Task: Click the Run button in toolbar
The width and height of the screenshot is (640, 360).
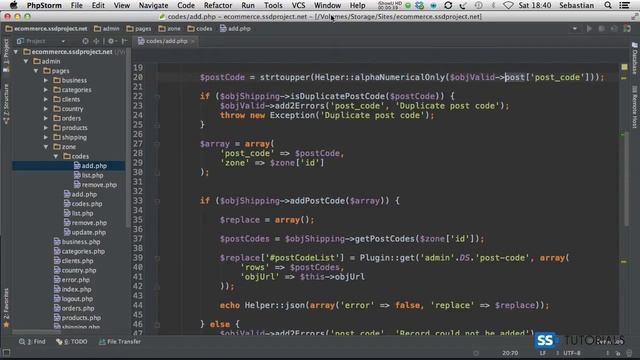Action: [x=589, y=29]
